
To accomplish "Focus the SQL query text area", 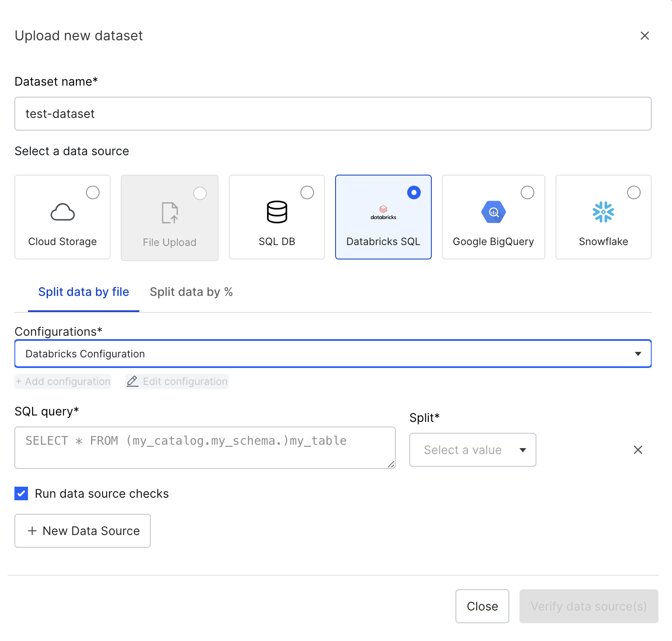I will [205, 448].
